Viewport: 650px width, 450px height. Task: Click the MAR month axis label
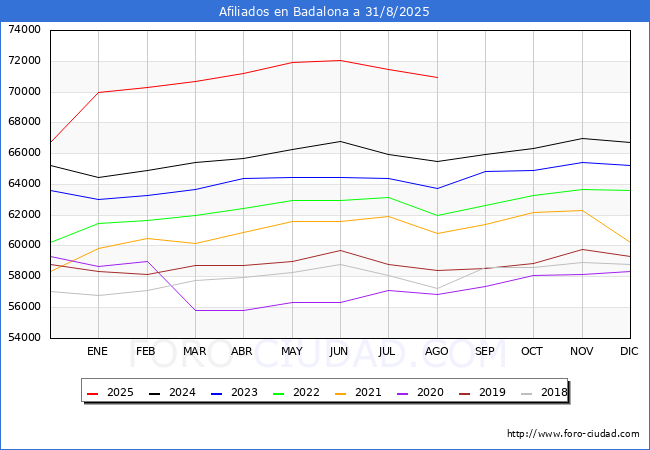(194, 351)
